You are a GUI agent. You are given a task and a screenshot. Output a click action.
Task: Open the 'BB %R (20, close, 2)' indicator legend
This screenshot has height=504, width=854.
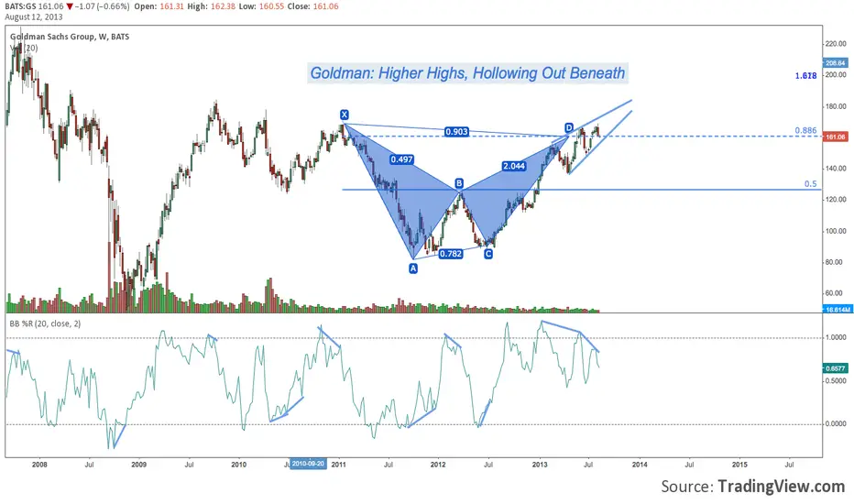tap(45, 323)
